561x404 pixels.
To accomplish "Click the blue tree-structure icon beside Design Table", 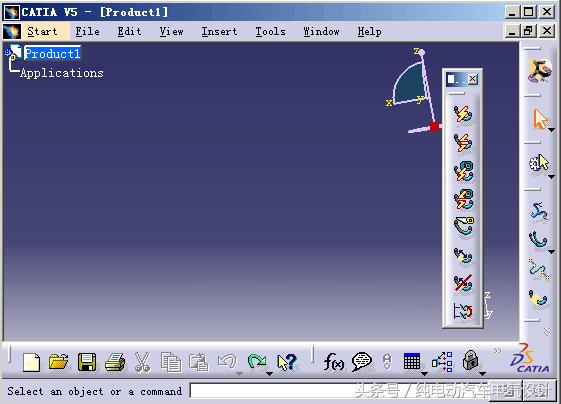I will pos(442,362).
